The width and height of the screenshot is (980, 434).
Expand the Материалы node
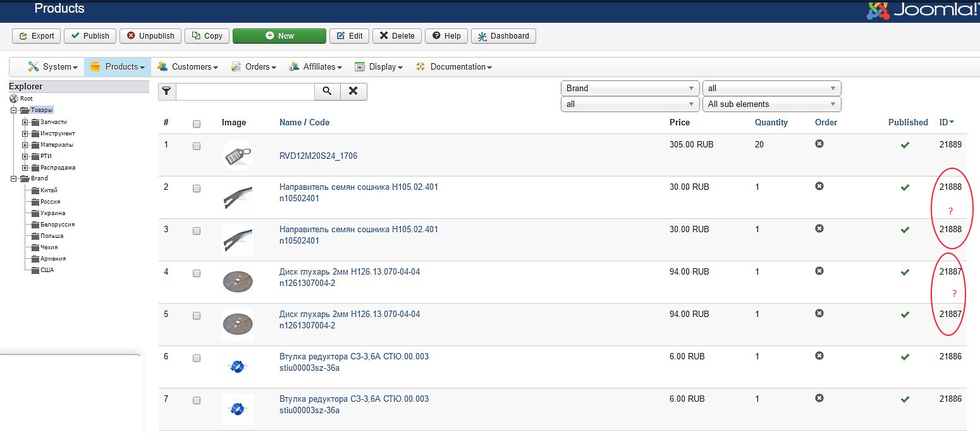click(25, 145)
